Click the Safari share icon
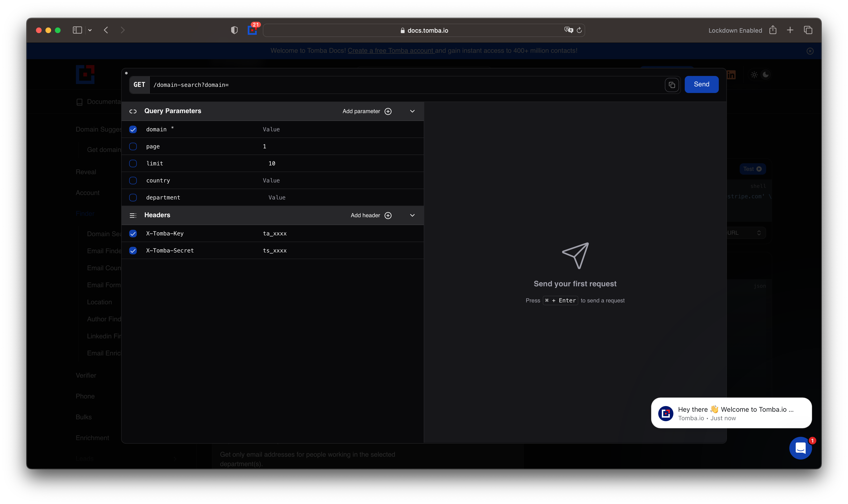The height and width of the screenshot is (504, 848). 773,30
